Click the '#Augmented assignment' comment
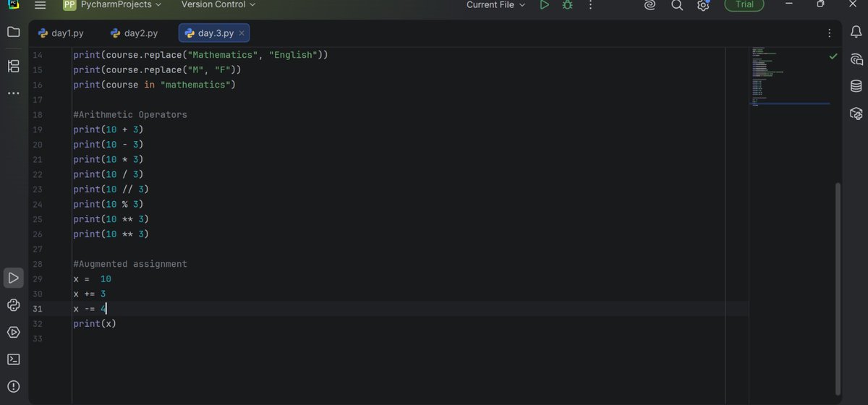 click(130, 264)
